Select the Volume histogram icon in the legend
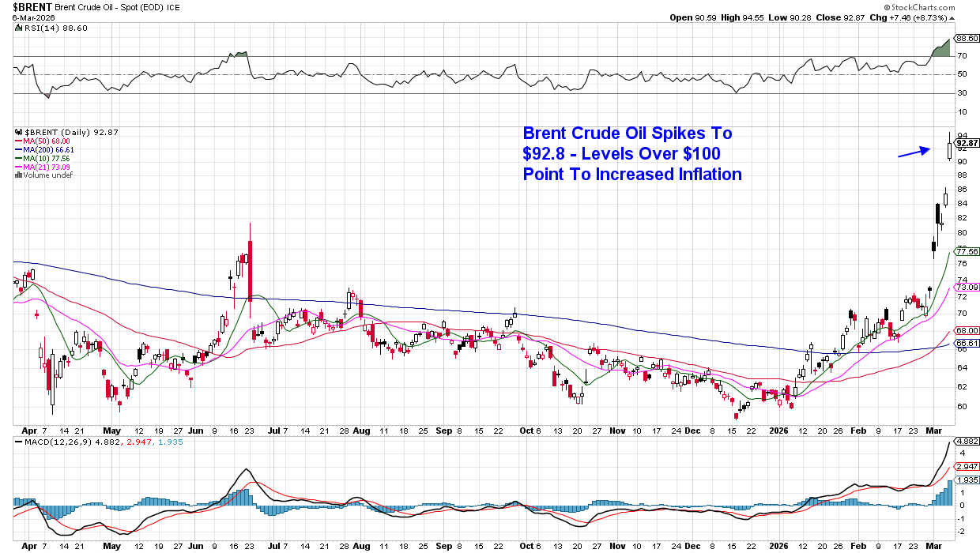This screenshot has width=980, height=553. click(x=17, y=175)
